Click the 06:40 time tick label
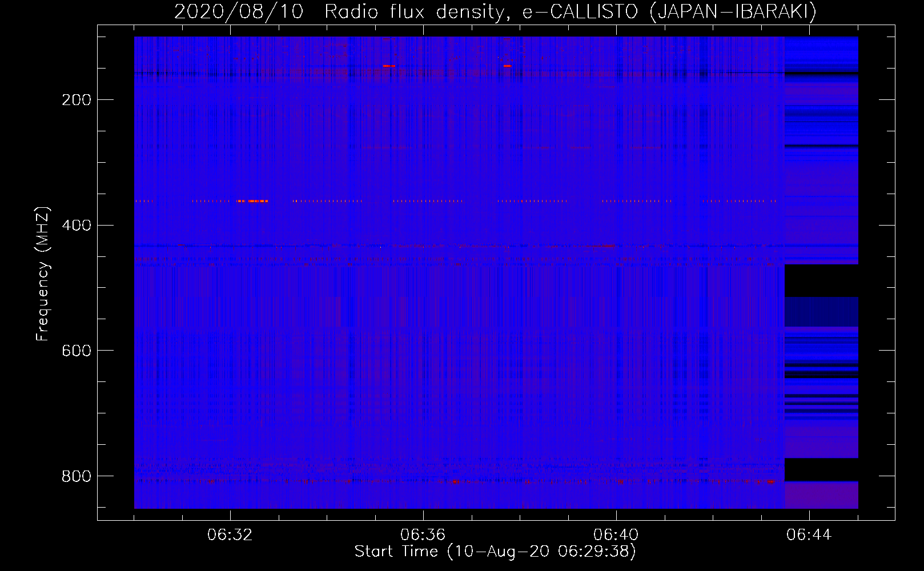This screenshot has height=571, width=924. [x=616, y=535]
